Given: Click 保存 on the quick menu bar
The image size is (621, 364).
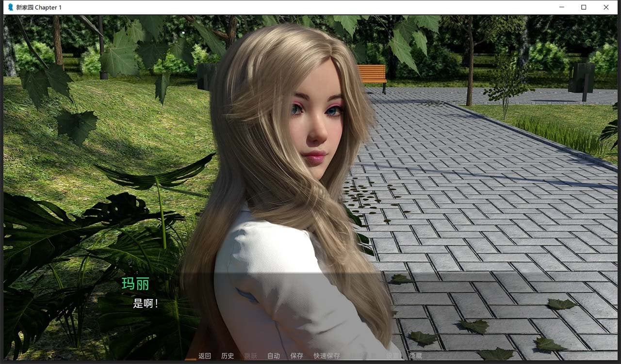Looking at the screenshot, I should pos(296,355).
